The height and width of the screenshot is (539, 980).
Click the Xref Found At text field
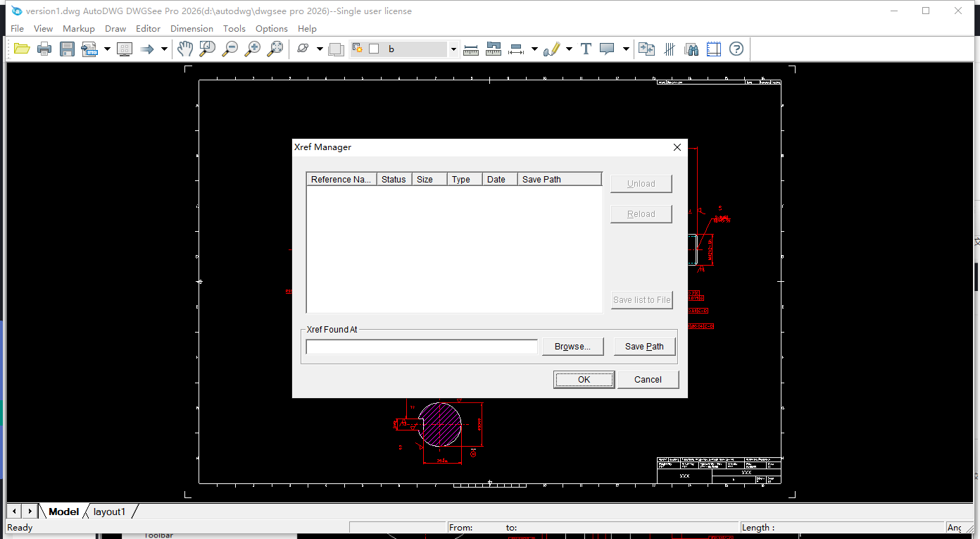[422, 347]
